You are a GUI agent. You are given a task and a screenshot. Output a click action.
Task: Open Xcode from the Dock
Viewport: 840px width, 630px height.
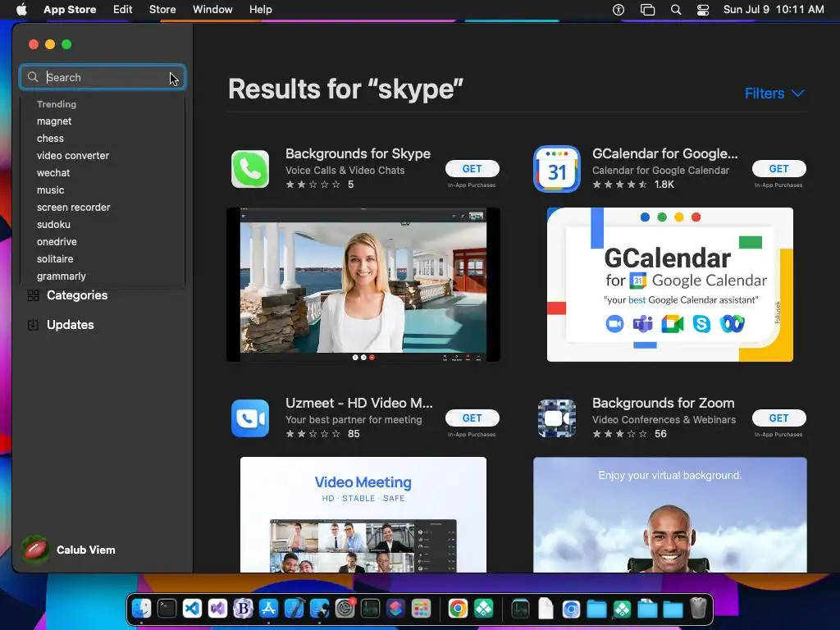(x=294, y=609)
